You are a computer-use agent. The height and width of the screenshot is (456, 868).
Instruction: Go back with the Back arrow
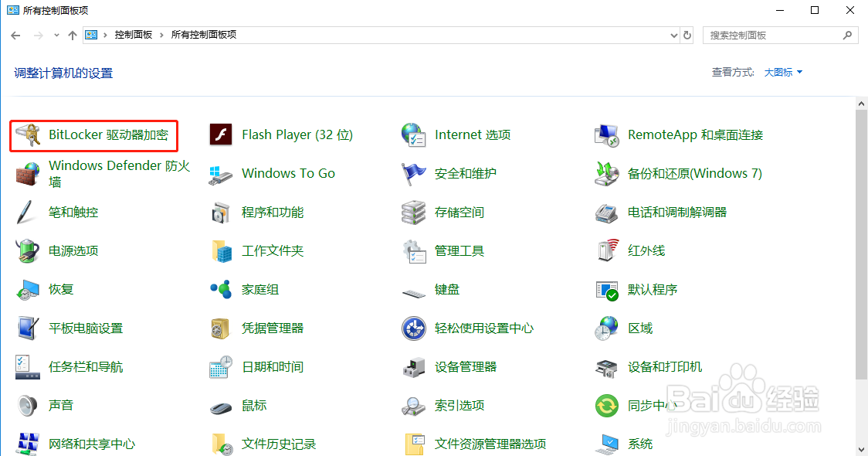click(15, 36)
